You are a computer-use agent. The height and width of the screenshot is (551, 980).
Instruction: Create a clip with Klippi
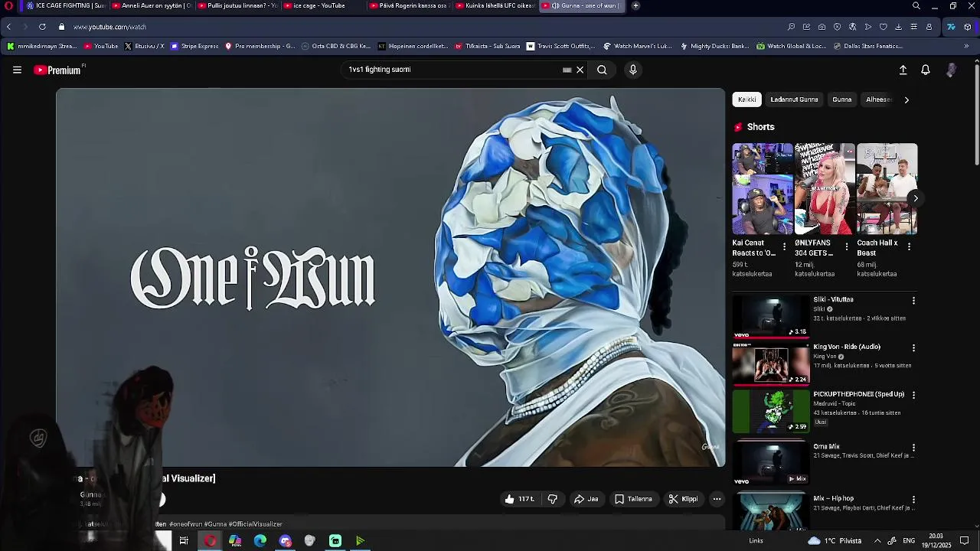click(x=683, y=499)
